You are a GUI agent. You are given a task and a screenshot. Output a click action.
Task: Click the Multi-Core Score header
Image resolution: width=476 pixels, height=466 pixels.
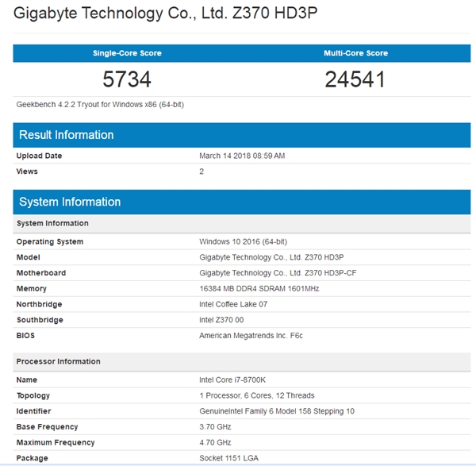(x=355, y=53)
